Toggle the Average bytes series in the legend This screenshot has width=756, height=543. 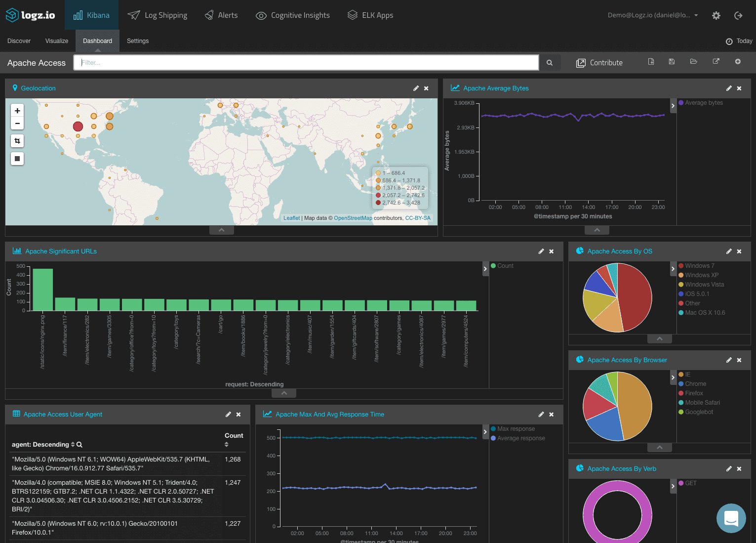click(702, 102)
